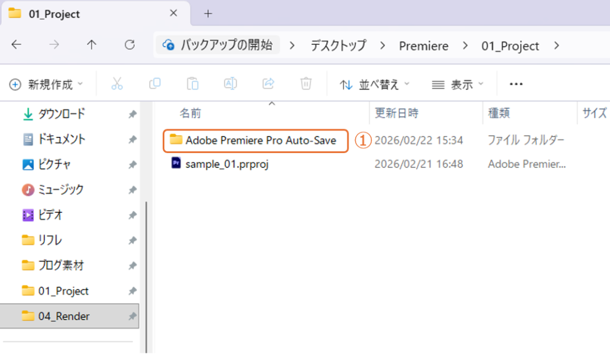Open the three-dot more options menu
The image size is (610, 364).
pyautogui.click(x=516, y=85)
